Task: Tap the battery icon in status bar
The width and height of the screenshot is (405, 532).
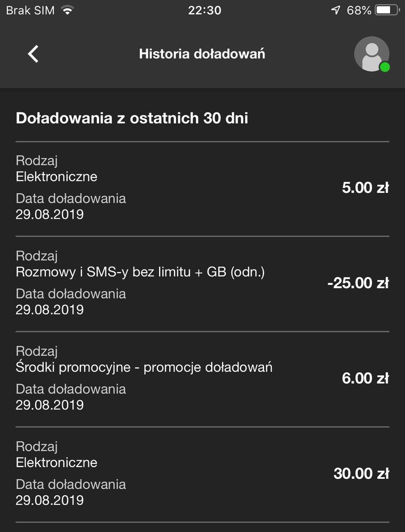Action: coord(387,11)
